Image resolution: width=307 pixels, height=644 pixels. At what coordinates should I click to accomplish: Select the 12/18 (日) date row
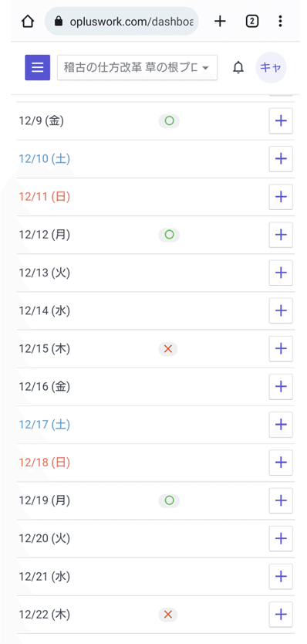[x=156, y=463]
